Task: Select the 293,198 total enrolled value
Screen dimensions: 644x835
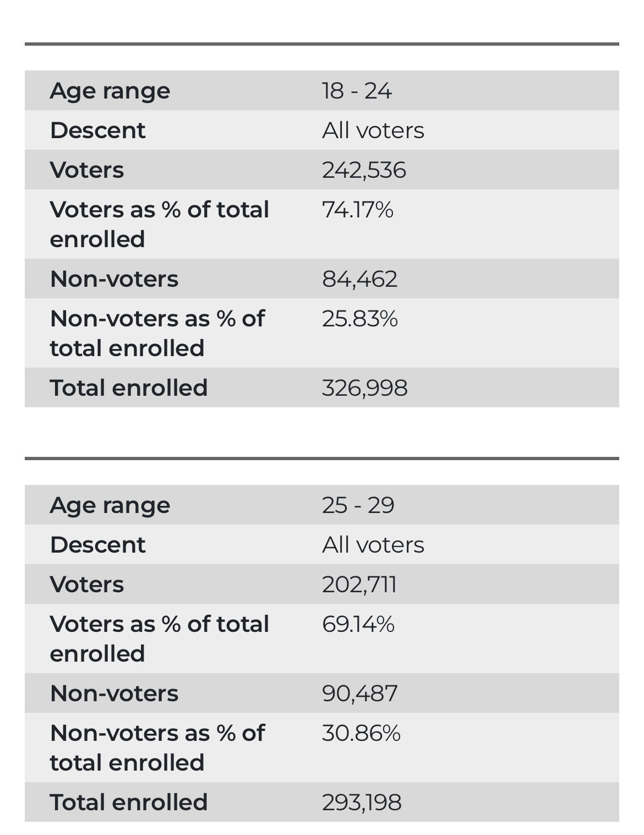Action: click(x=362, y=803)
